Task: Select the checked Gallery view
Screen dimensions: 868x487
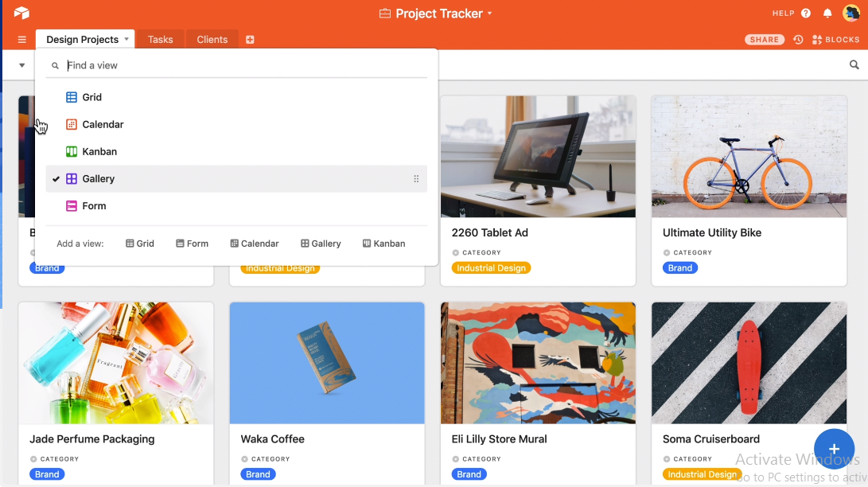Action: pos(236,179)
